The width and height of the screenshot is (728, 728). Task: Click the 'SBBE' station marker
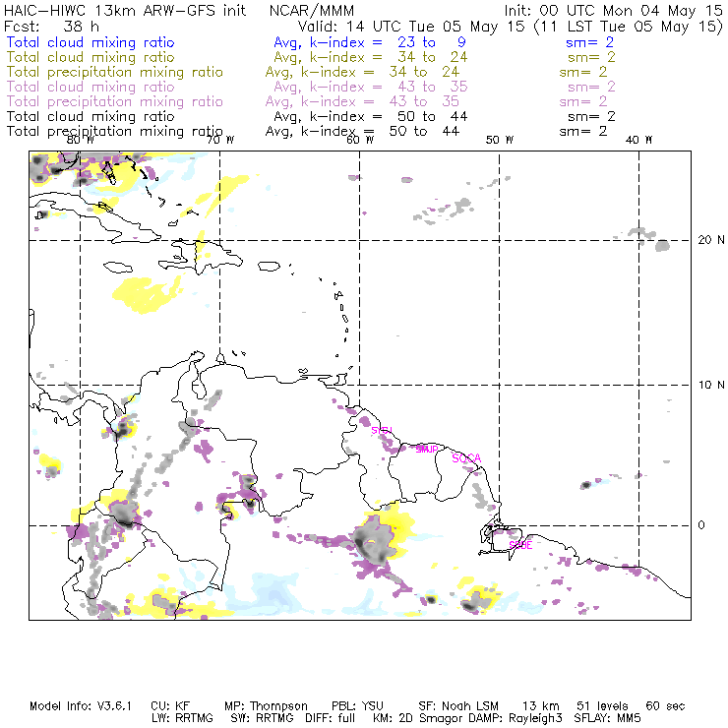(520, 545)
